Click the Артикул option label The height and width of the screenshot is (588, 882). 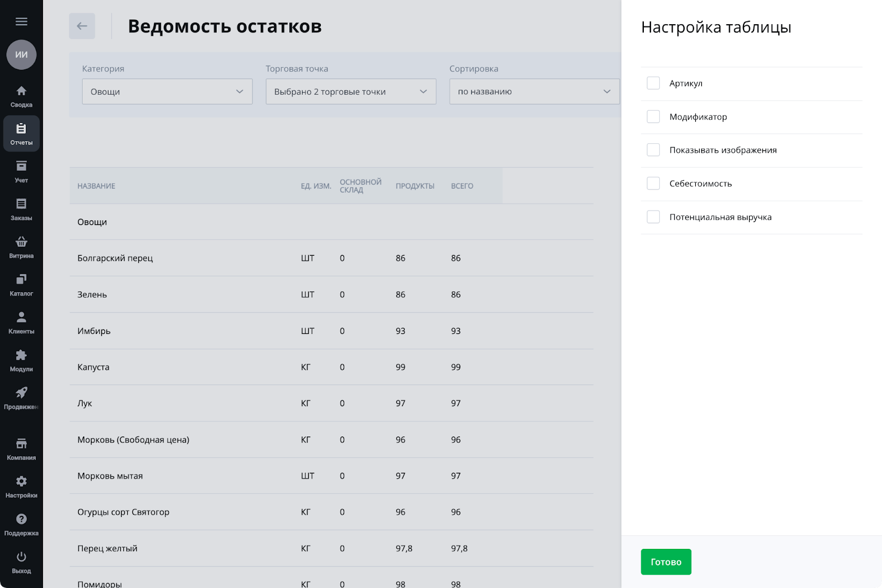[x=686, y=83]
